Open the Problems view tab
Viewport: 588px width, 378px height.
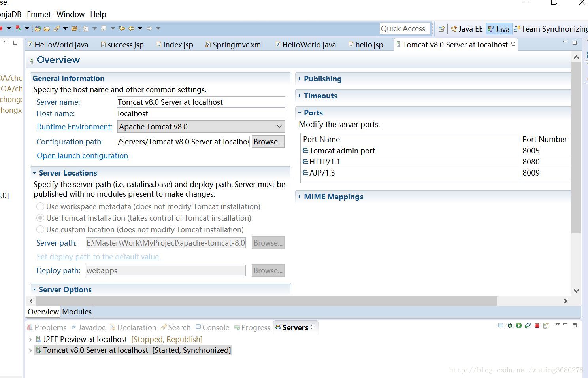(x=47, y=327)
